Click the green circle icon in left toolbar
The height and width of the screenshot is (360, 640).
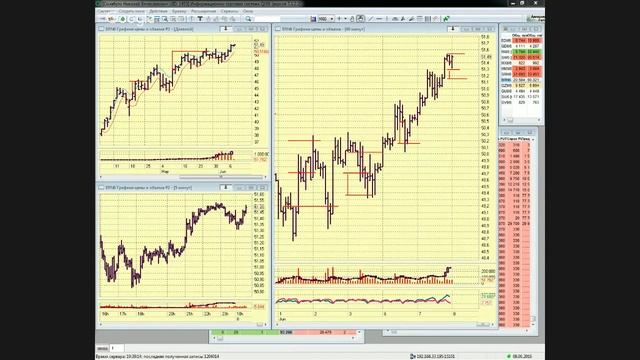click(122, 19)
